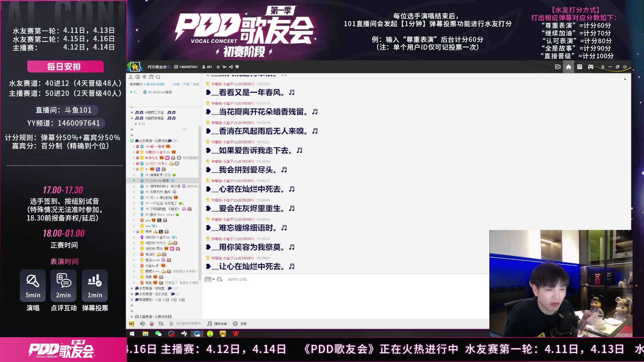The width and height of the screenshot is (644, 362).
Task: Click 控麦 mic control link
Action: pos(176,84)
